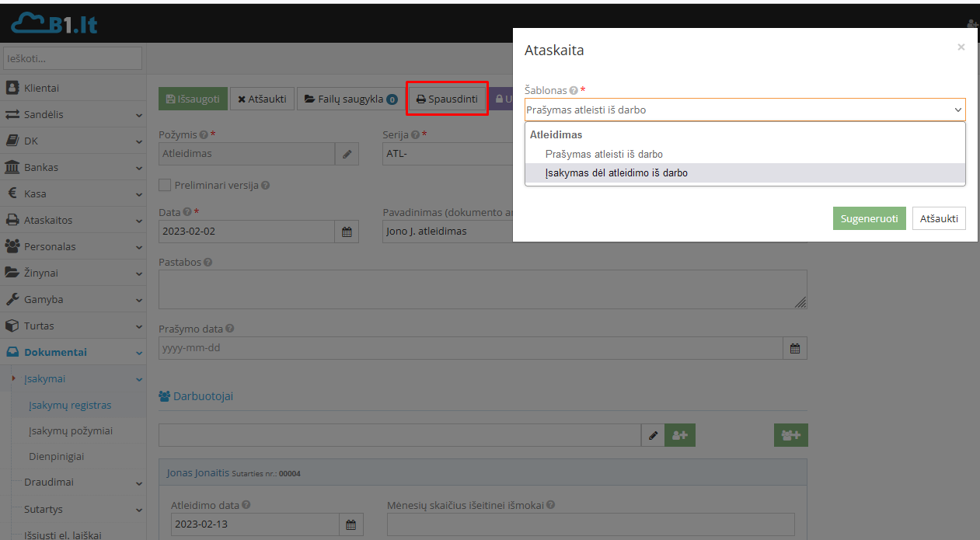
Task: Toggle the Preliminari versija checkbox
Action: (x=165, y=185)
